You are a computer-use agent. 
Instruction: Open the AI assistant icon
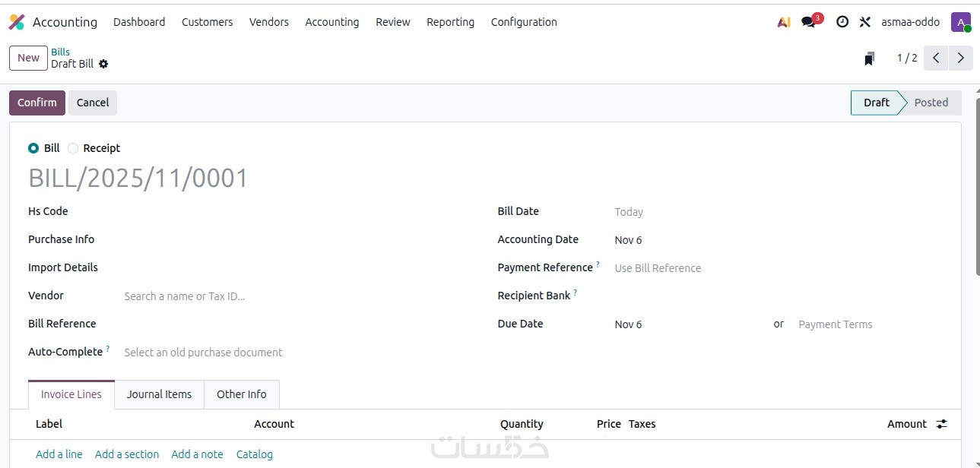click(x=784, y=22)
